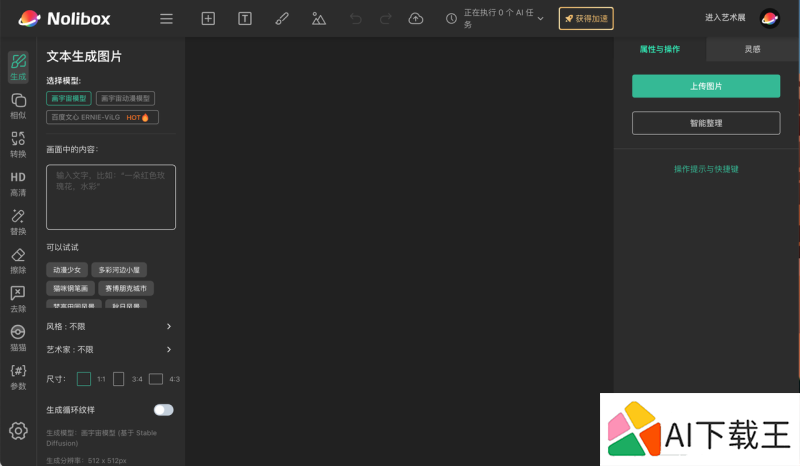This screenshot has width=800, height=466.
Task: Switch to the 灵感 tab
Action: [x=752, y=49]
